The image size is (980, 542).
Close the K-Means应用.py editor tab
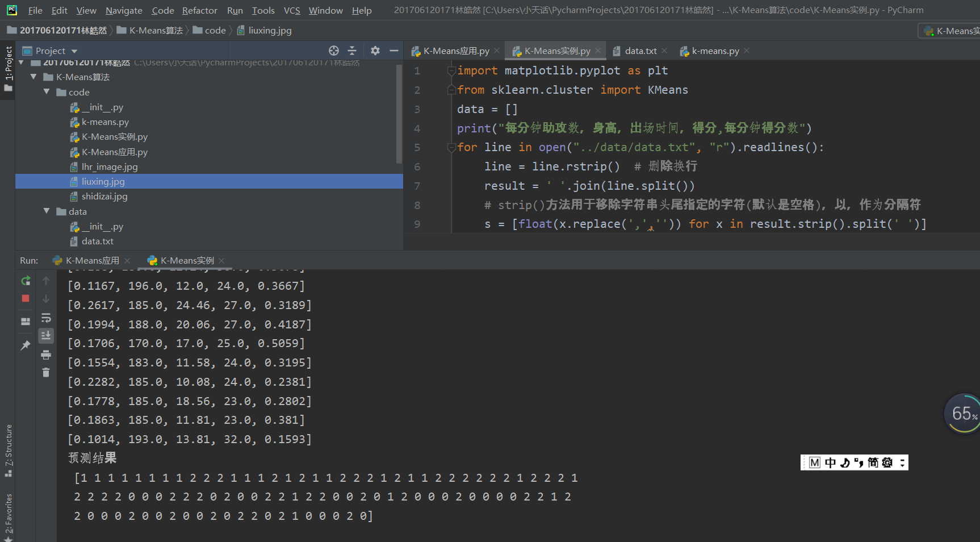(497, 51)
